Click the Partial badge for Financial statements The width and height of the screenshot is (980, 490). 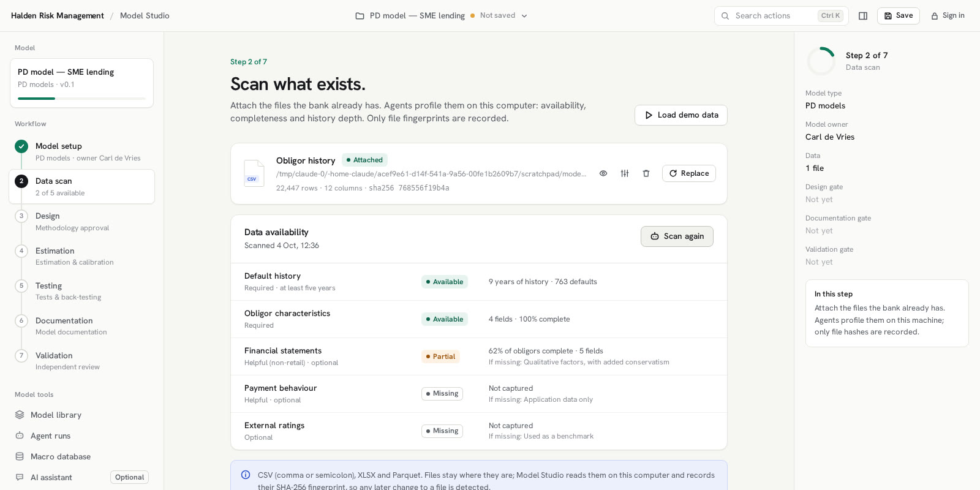point(440,356)
